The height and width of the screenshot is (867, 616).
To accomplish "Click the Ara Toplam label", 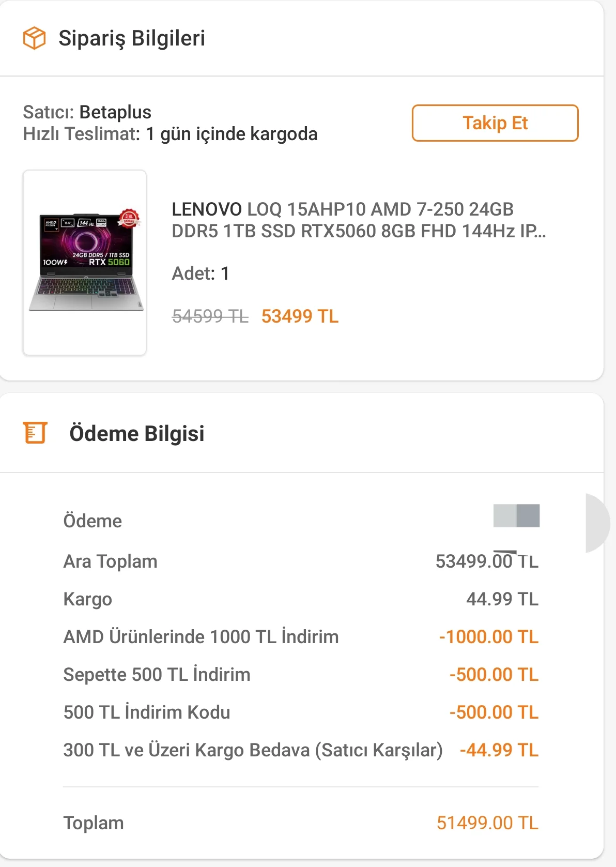I will 110,561.
